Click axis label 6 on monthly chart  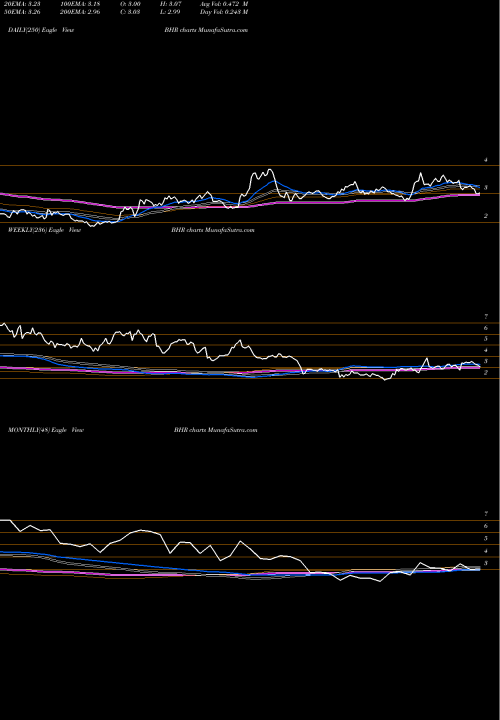[486, 526]
